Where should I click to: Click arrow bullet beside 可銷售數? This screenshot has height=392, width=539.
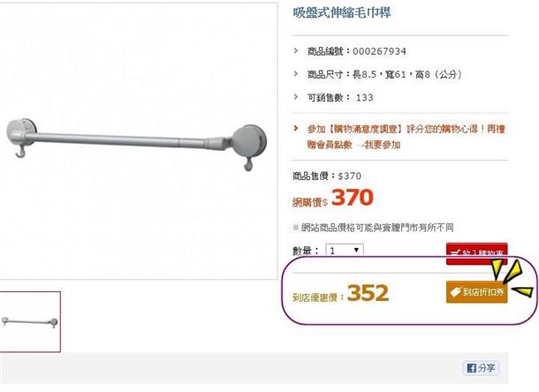pos(296,96)
